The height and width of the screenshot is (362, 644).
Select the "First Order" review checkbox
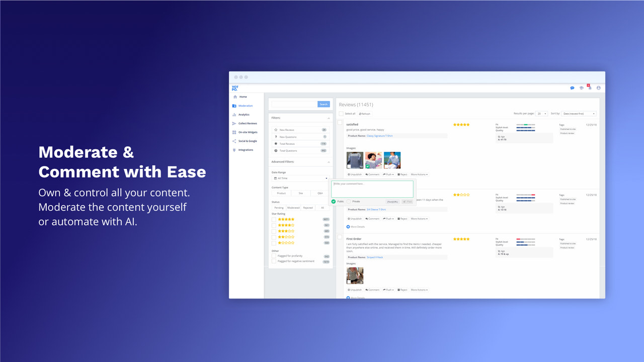pyautogui.click(x=340, y=237)
